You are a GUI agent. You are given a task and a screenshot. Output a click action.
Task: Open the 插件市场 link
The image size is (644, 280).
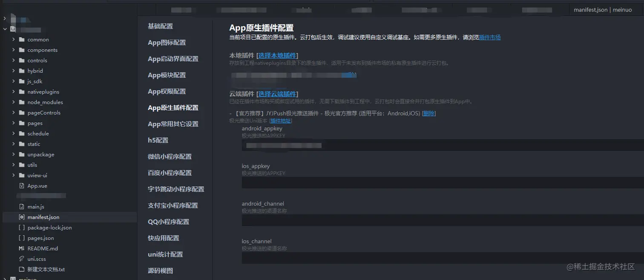(490, 38)
